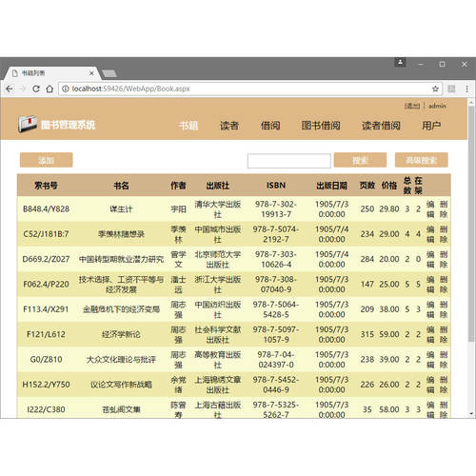Go to browser home page icon
Screen dimensions: 476x476
[50, 89]
